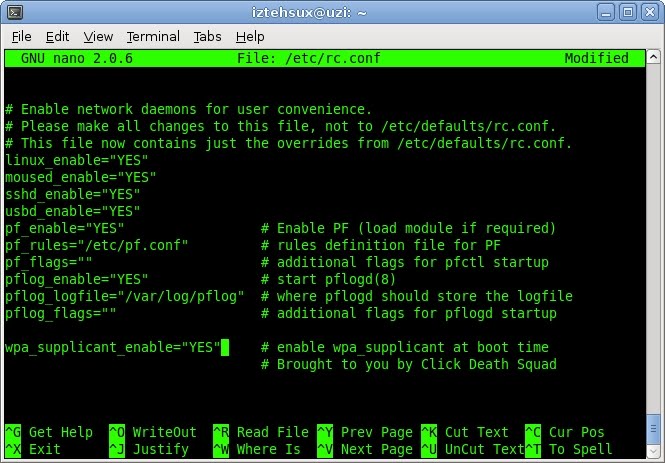Click the ^T To Spell shortcut
This screenshot has width=665, height=463.
569,449
